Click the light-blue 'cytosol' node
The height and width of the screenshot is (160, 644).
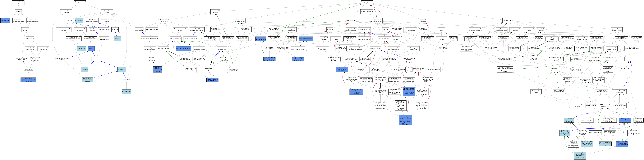(117, 39)
